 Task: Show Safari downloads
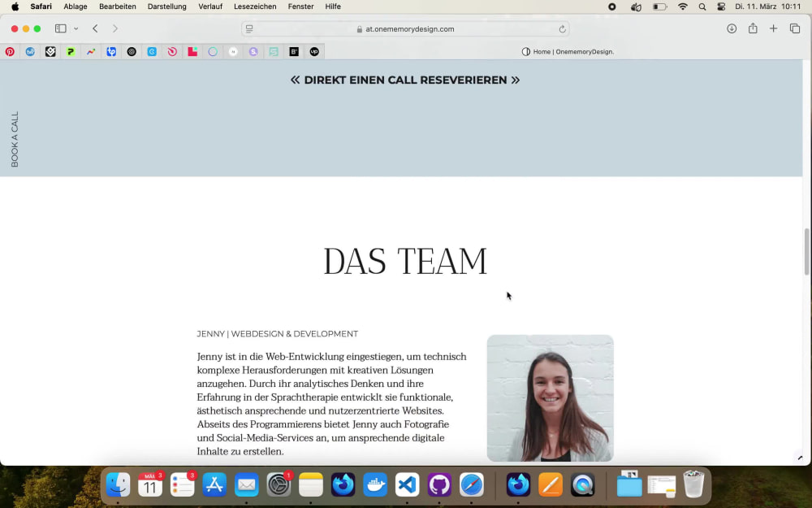tap(732, 28)
